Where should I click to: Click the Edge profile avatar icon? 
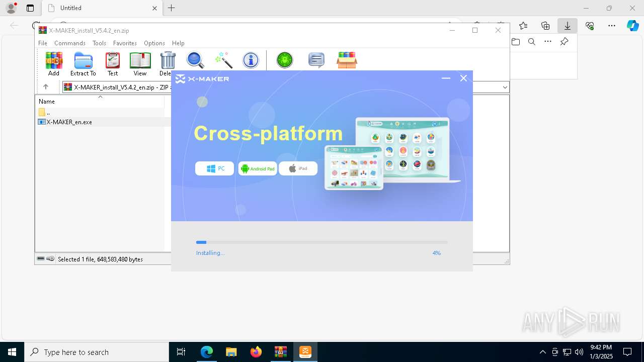[11, 8]
